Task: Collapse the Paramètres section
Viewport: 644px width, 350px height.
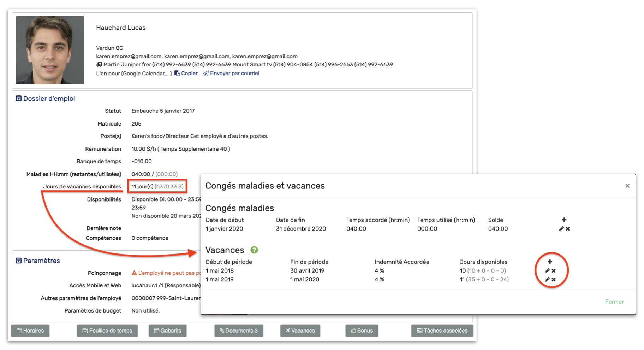Action: click(19, 261)
